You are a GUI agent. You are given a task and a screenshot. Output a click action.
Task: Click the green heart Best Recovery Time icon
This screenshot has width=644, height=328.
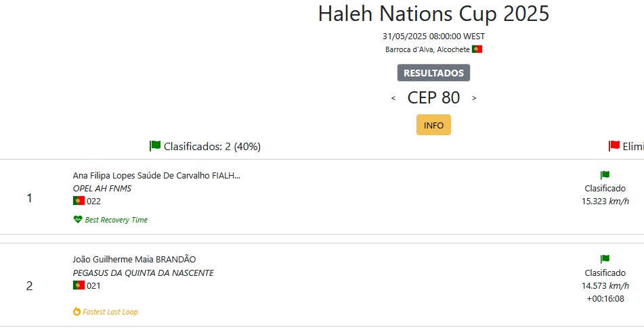[78, 219]
